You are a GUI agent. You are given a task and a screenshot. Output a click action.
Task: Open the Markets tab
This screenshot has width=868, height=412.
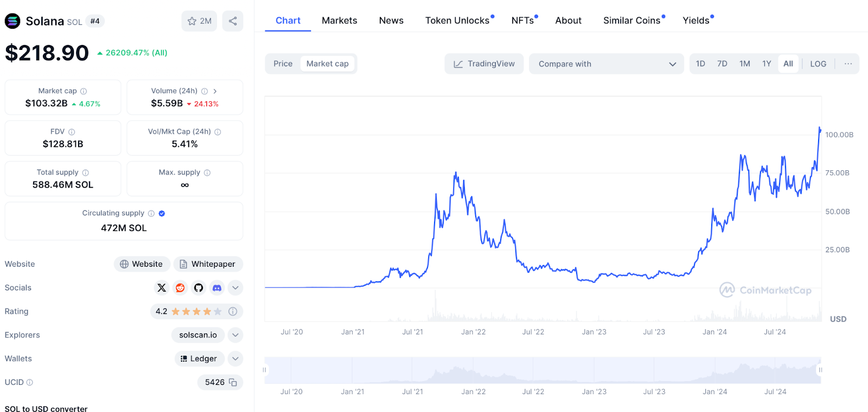340,21
